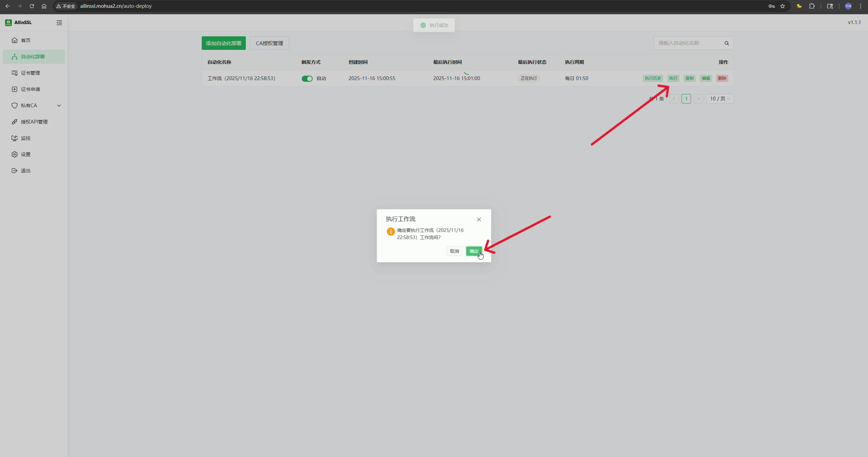Click browser home icon

click(44, 6)
